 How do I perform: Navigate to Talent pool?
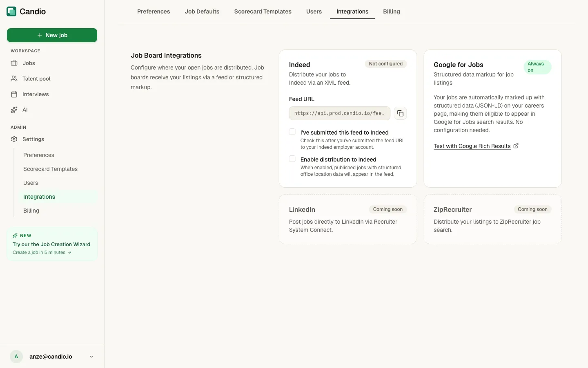pos(52,79)
